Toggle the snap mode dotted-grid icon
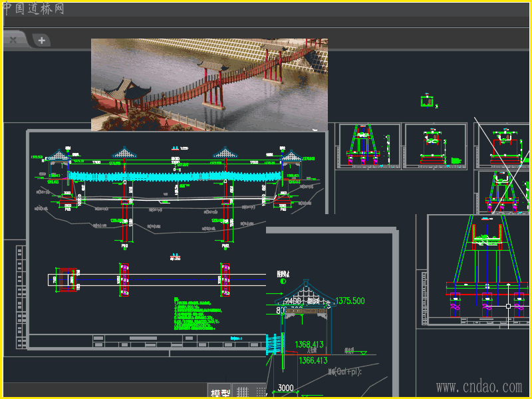The width and height of the screenshot is (532, 399). tap(261, 392)
